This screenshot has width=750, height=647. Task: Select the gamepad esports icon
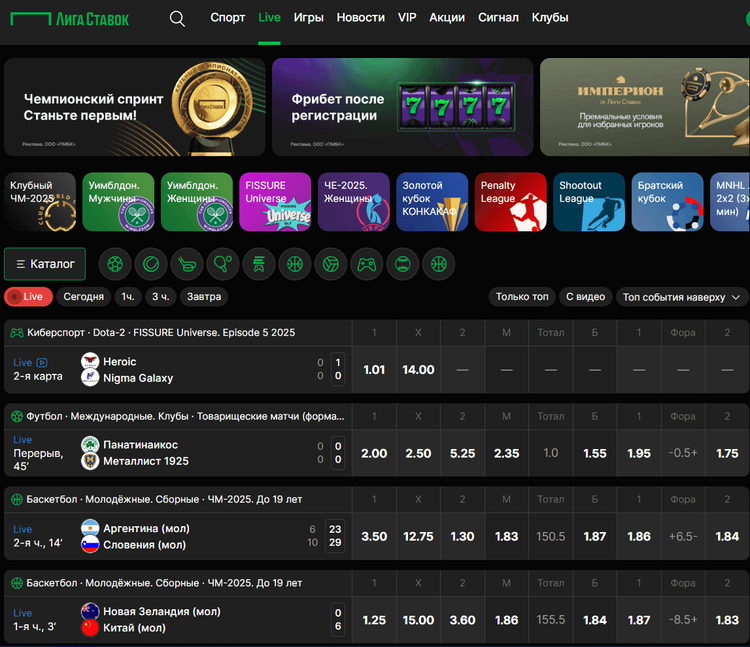tap(367, 265)
